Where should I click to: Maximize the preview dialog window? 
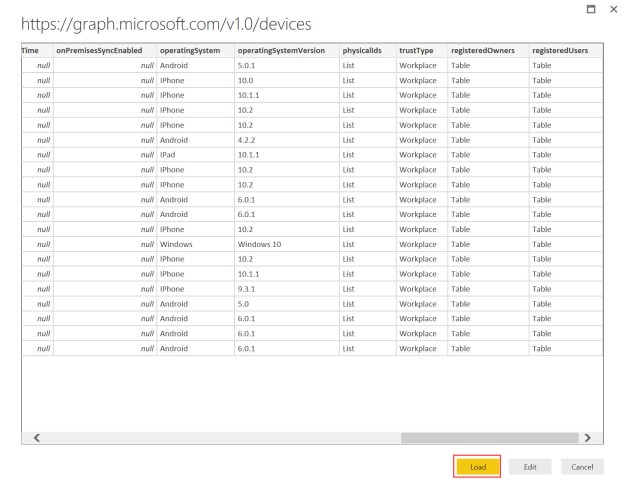[590, 8]
